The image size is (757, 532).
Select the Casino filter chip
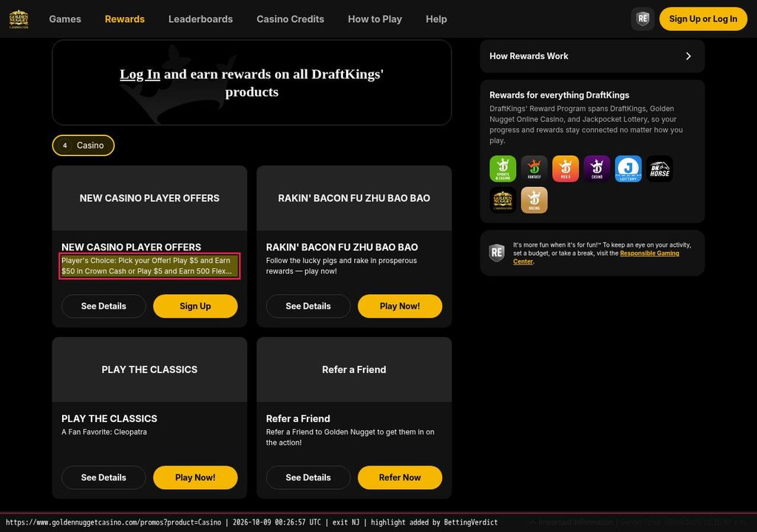83,146
